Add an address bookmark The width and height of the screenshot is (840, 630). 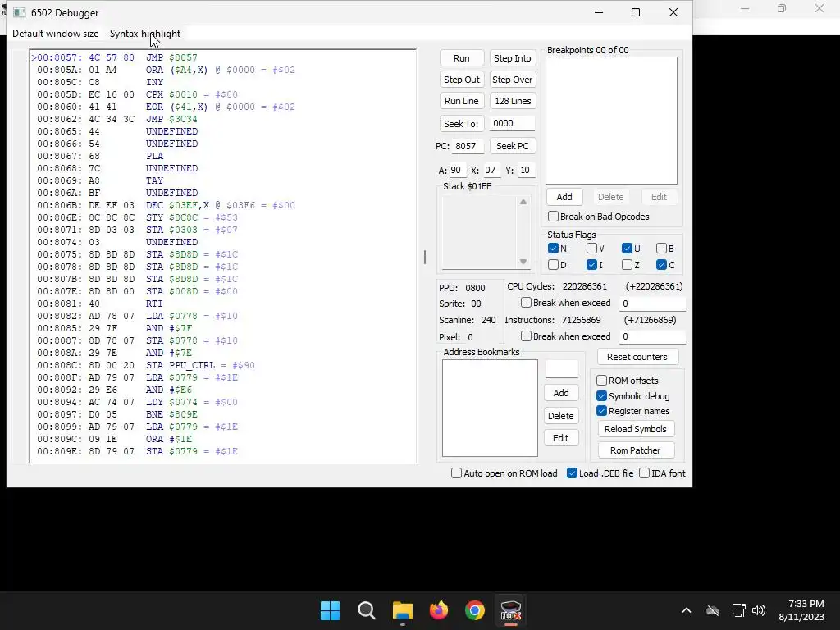[x=561, y=393]
